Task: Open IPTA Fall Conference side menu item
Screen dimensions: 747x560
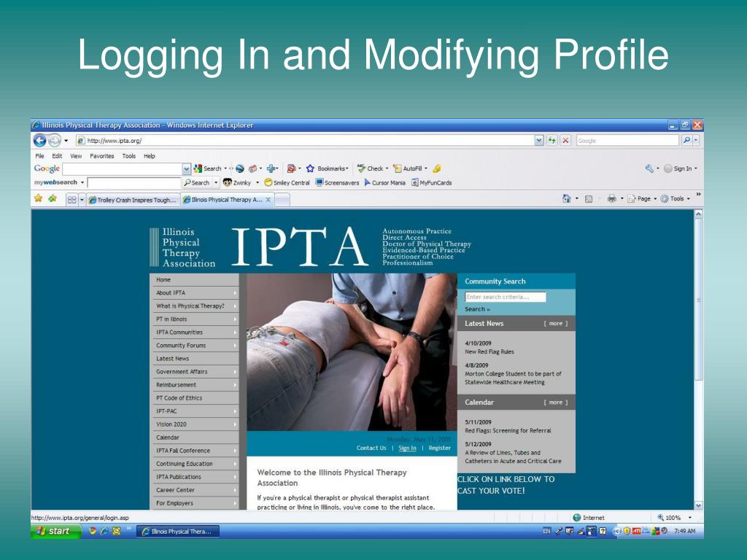Action: click(x=194, y=451)
